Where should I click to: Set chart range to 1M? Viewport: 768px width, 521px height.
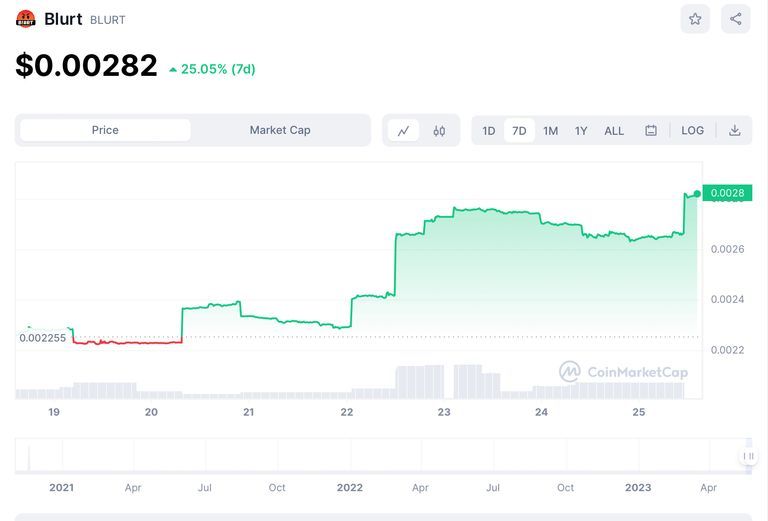click(551, 131)
